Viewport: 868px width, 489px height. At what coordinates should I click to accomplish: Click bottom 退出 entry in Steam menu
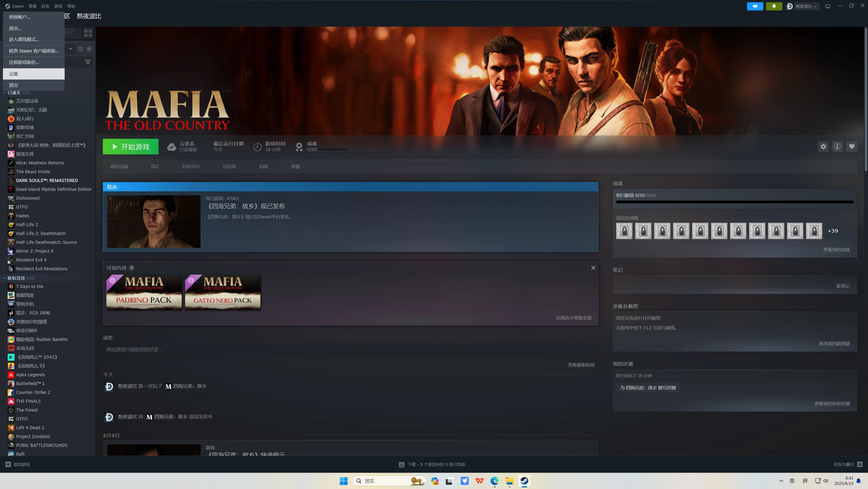33,85
